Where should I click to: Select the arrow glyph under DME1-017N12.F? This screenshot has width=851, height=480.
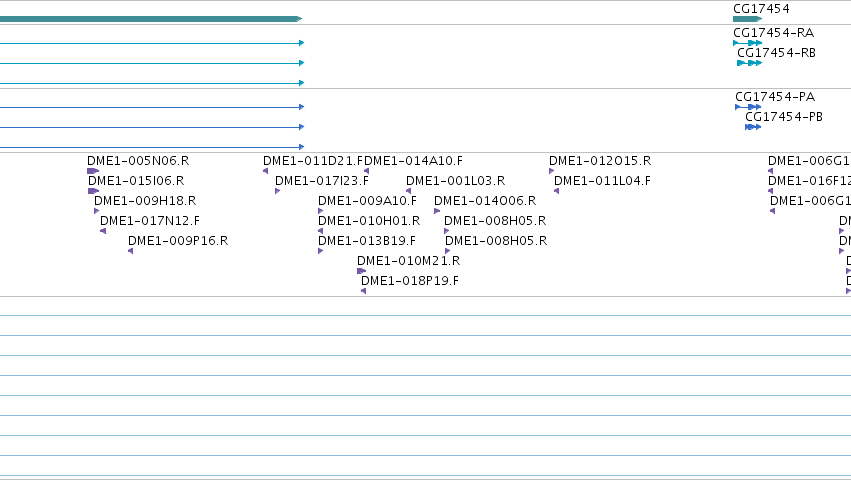tap(103, 231)
